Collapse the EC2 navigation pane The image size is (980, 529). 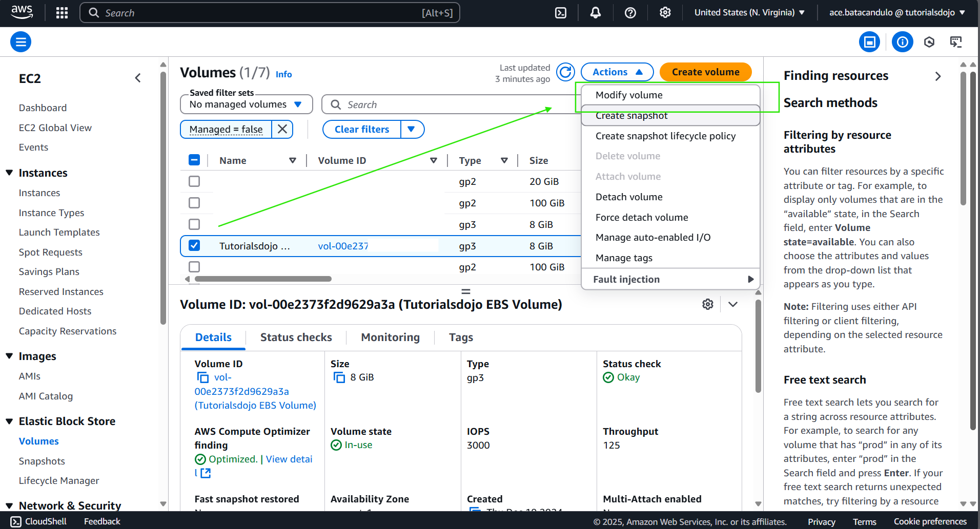click(138, 78)
